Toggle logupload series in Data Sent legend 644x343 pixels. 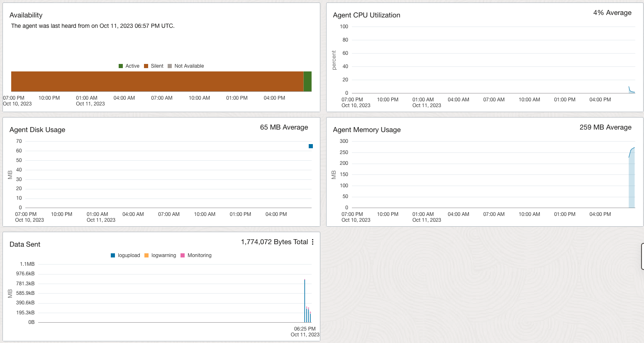click(125, 255)
